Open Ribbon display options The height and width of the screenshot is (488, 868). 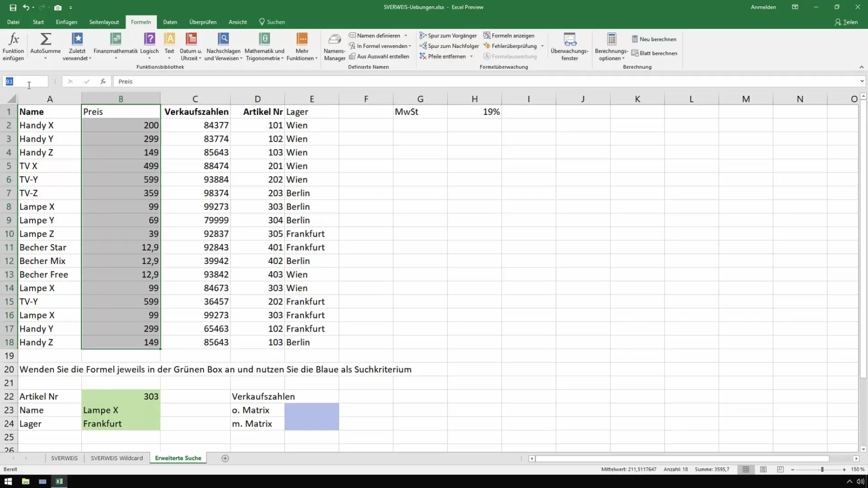click(x=795, y=7)
